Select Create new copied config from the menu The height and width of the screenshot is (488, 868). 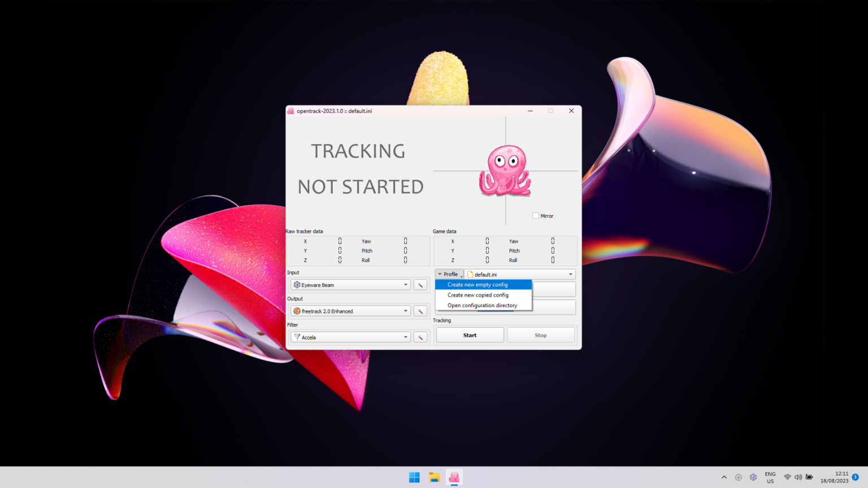click(478, 295)
